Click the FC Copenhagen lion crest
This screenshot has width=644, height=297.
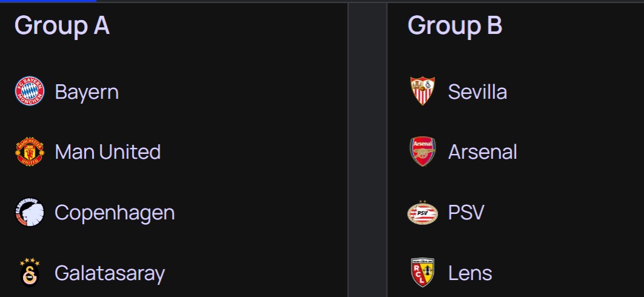click(x=30, y=212)
